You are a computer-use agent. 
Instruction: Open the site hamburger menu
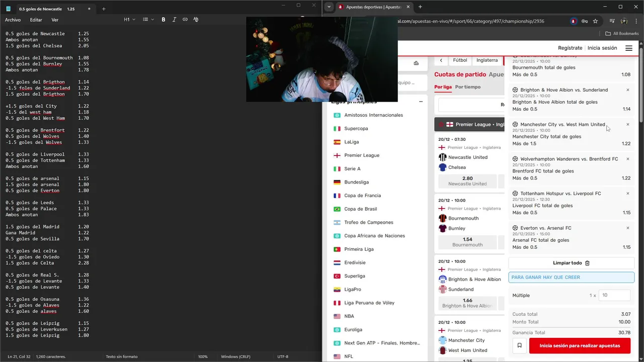click(x=629, y=48)
